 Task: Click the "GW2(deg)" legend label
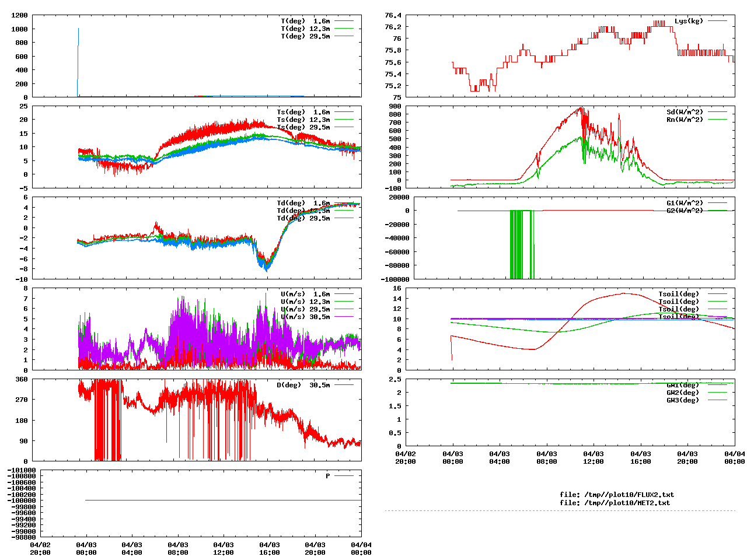(x=683, y=393)
